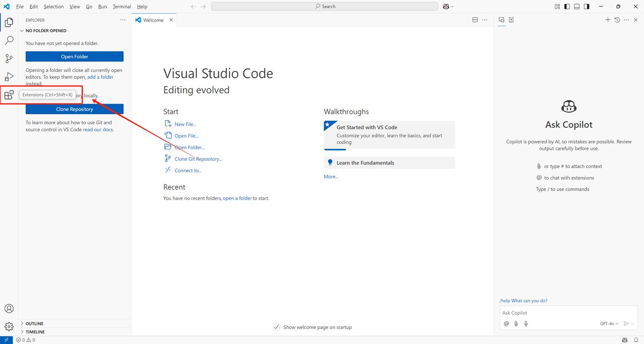Close the Welcome tab
This screenshot has width=644, height=344.
171,20
